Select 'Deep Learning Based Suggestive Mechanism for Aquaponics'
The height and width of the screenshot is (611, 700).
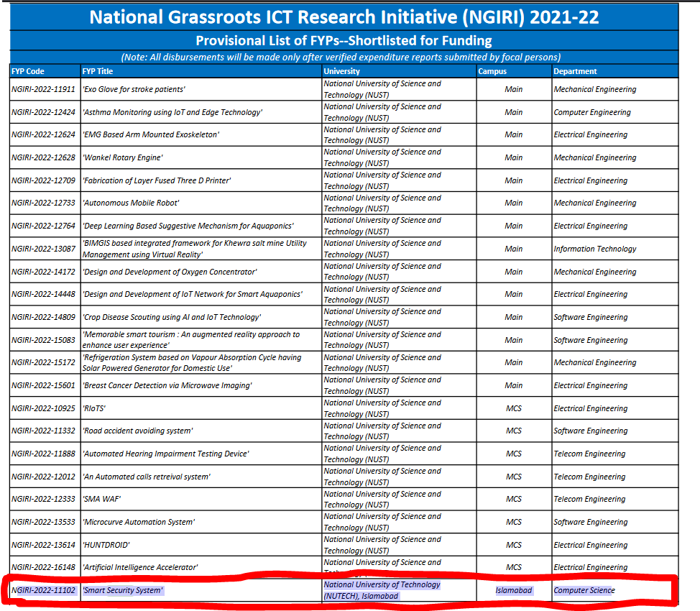[x=188, y=226]
